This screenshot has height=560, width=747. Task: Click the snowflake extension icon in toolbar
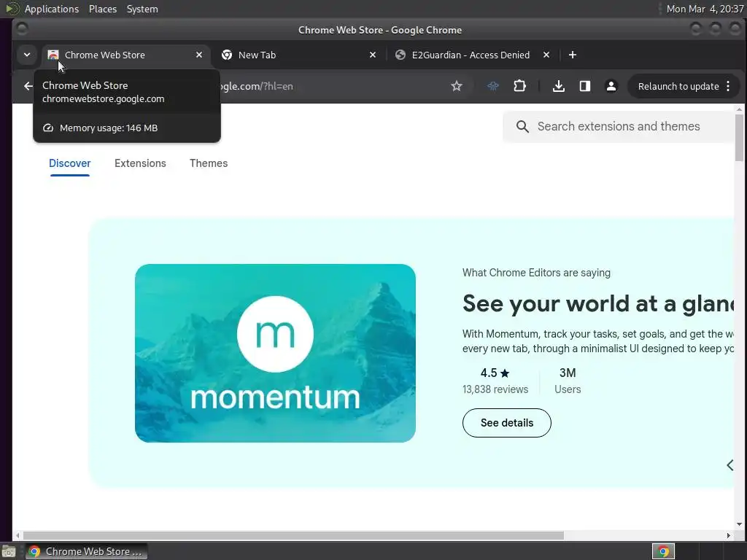(493, 86)
